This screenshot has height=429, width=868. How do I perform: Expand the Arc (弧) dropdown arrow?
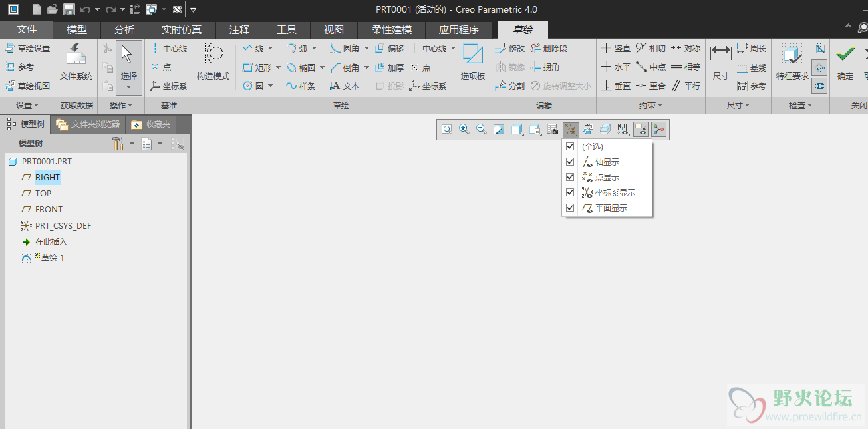pyautogui.click(x=313, y=49)
